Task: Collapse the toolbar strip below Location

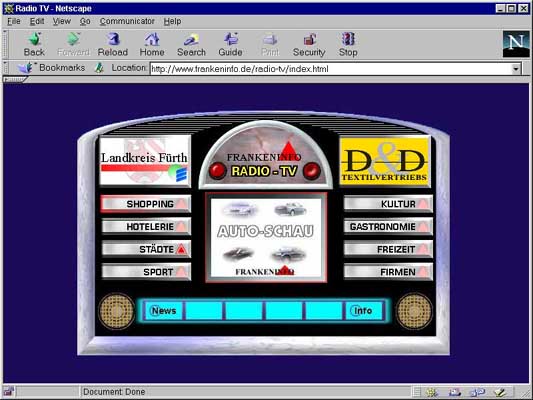Action: [15, 80]
